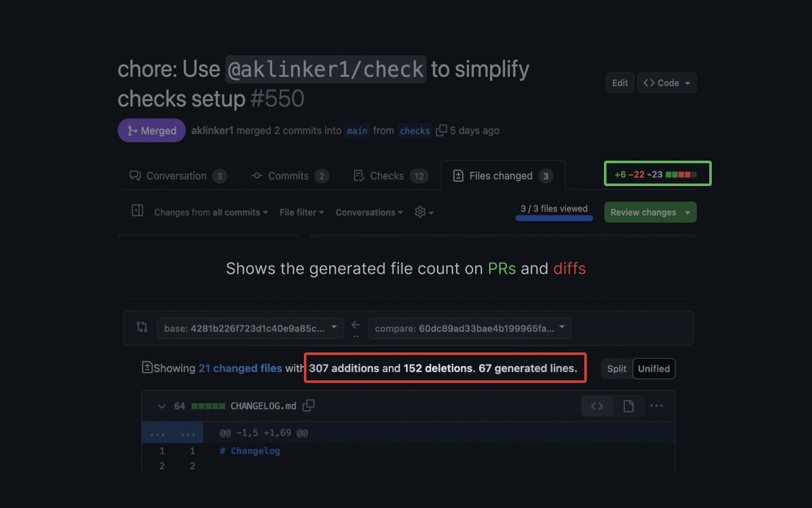812x508 pixels.
Task: Click the CHANGELOG.md diffstat blocks
Action: (208, 406)
